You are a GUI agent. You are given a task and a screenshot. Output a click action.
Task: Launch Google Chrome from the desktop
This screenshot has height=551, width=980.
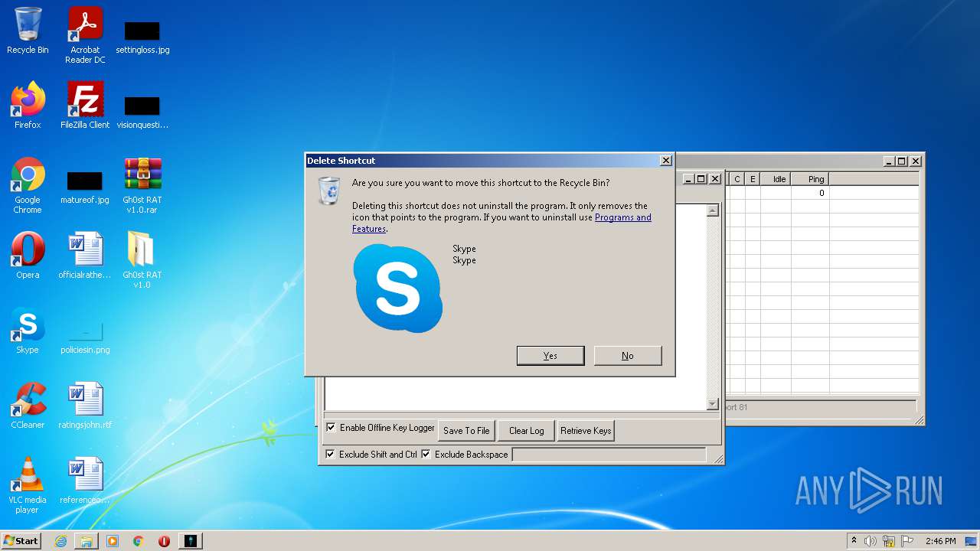28,185
